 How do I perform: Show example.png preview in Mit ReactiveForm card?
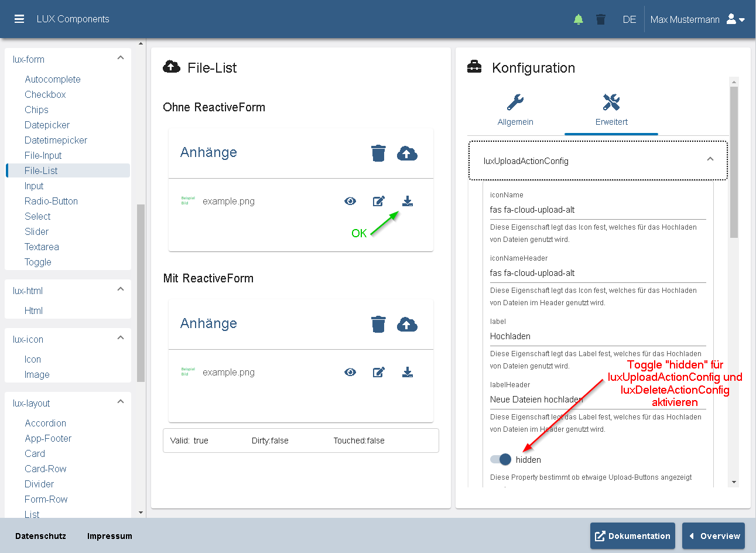350,372
